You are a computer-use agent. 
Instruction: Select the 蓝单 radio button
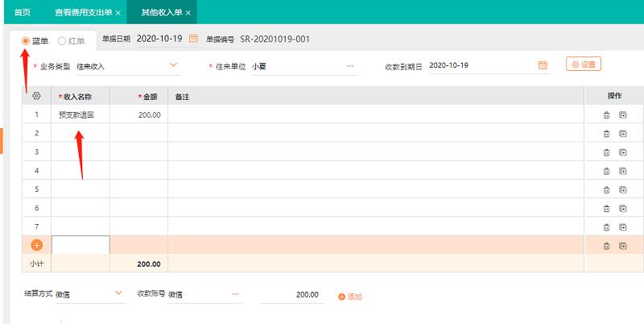[27, 40]
